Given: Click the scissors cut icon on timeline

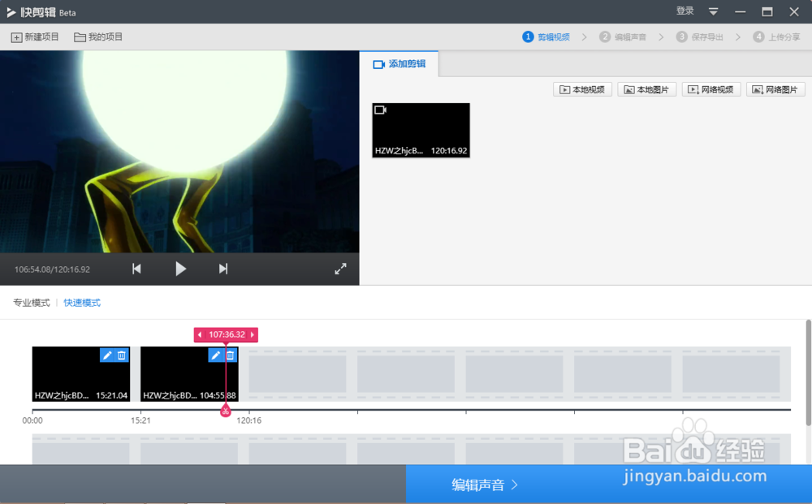Looking at the screenshot, I should (x=225, y=411).
